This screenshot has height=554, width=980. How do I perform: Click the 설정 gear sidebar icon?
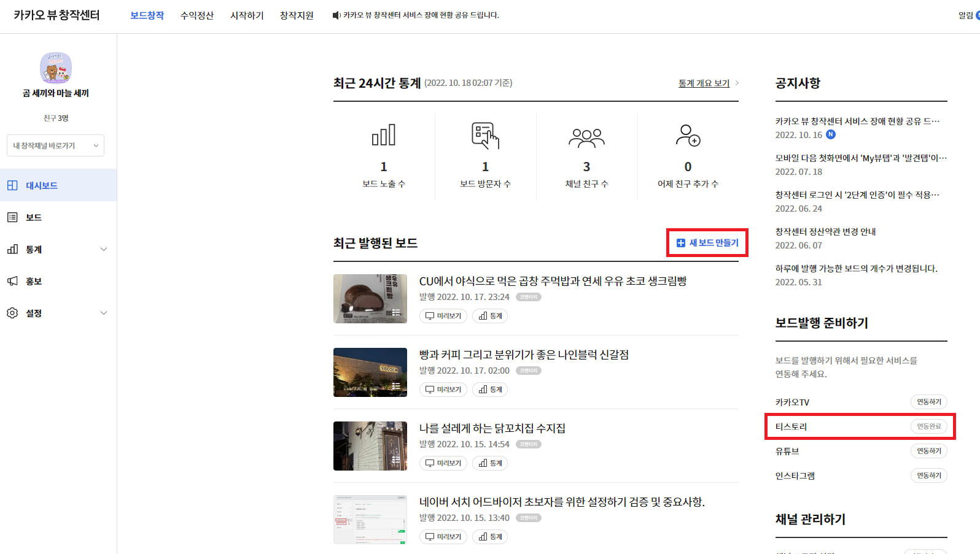(12, 313)
